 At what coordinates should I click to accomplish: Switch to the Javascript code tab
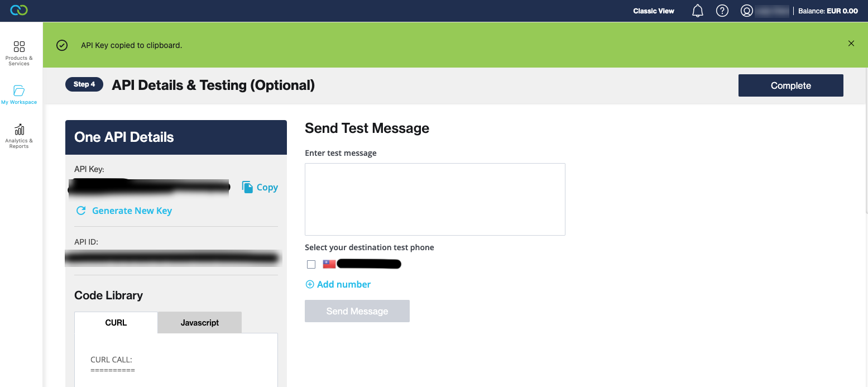tap(200, 323)
